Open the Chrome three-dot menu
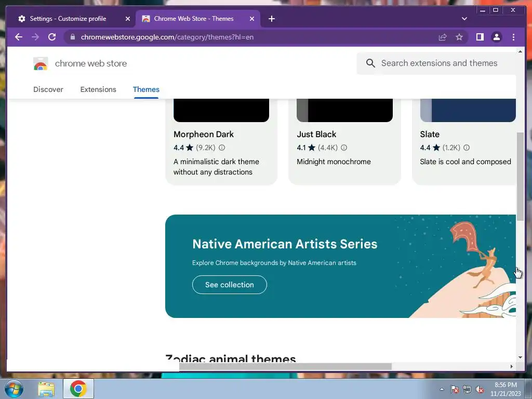The height and width of the screenshot is (399, 532). click(513, 37)
